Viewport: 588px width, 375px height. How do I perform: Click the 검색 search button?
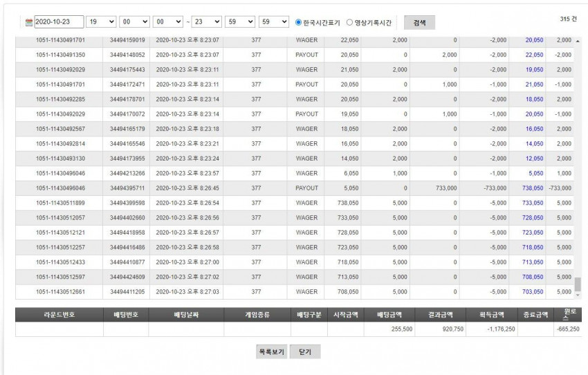coord(419,23)
